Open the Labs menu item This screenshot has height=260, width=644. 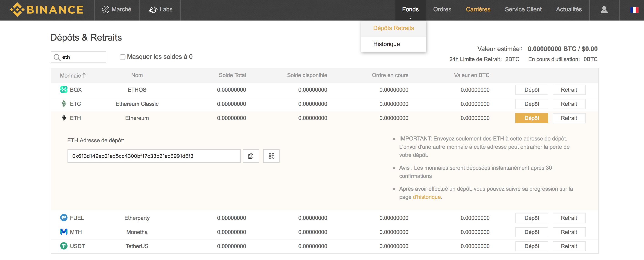tap(161, 10)
